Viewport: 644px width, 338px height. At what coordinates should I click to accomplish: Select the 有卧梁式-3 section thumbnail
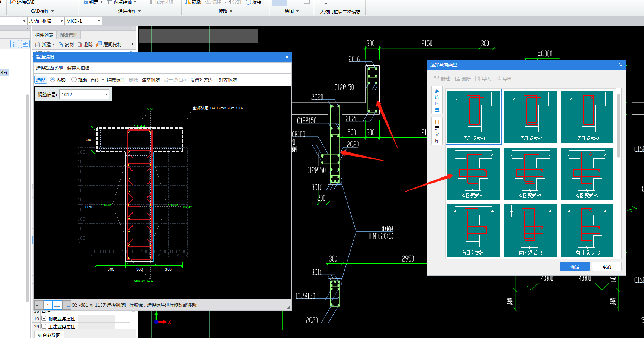coord(587,173)
